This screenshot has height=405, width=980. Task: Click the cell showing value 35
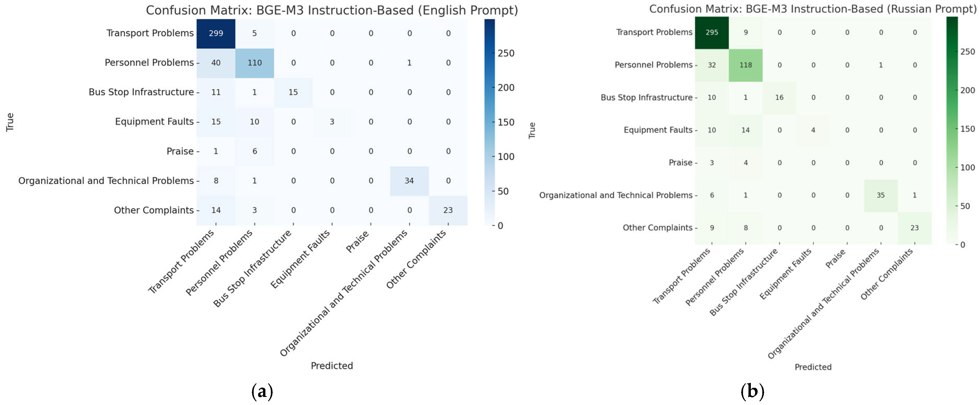pos(880,195)
